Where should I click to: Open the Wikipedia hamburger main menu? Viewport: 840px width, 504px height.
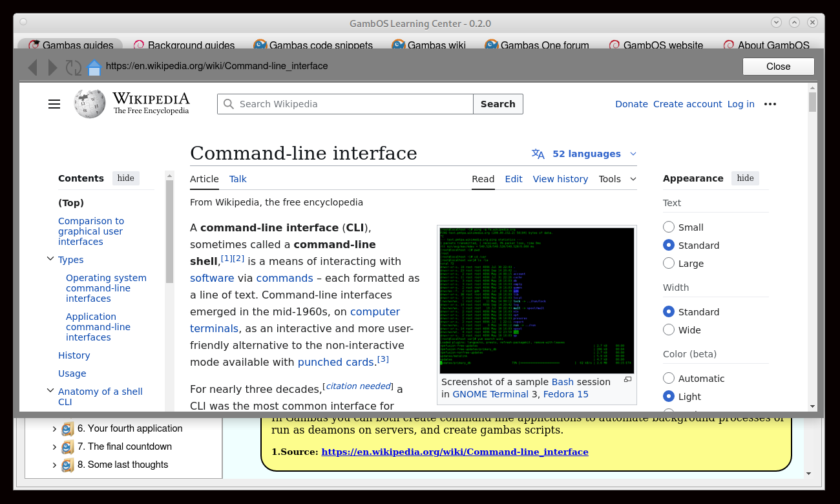click(x=54, y=104)
